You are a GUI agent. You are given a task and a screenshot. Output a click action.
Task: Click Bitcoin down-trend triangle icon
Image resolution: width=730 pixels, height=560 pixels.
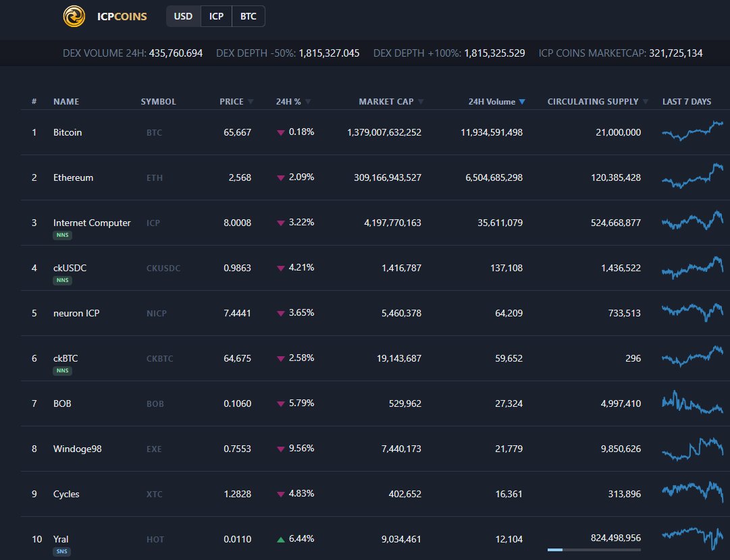[x=281, y=132]
